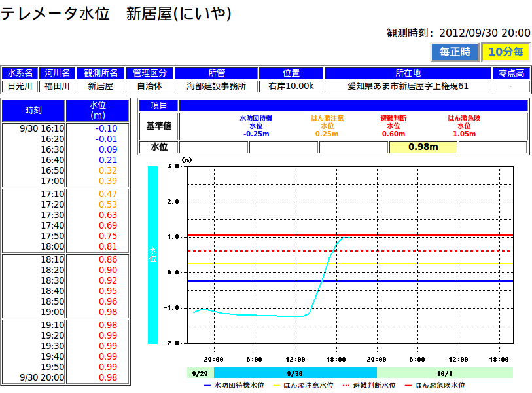
Task: Click the 水位 (m) column header
Action: tap(97, 111)
